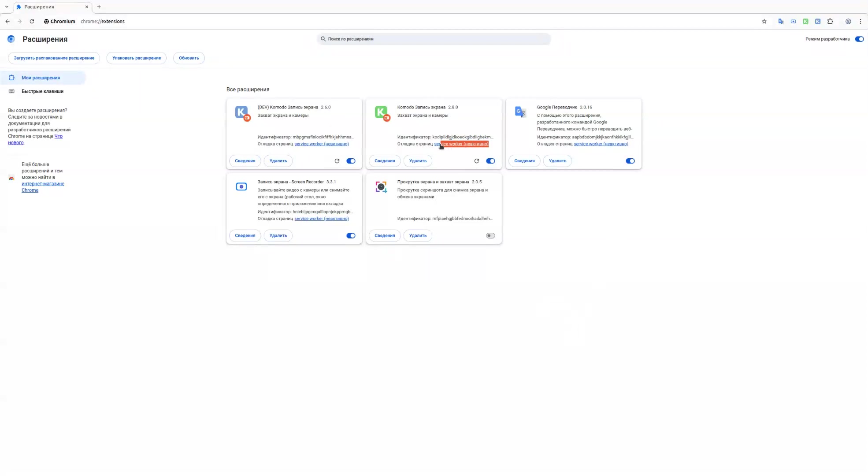Click Упаковать расширение button
Viewport: 868px width, 476px height.
137,58
